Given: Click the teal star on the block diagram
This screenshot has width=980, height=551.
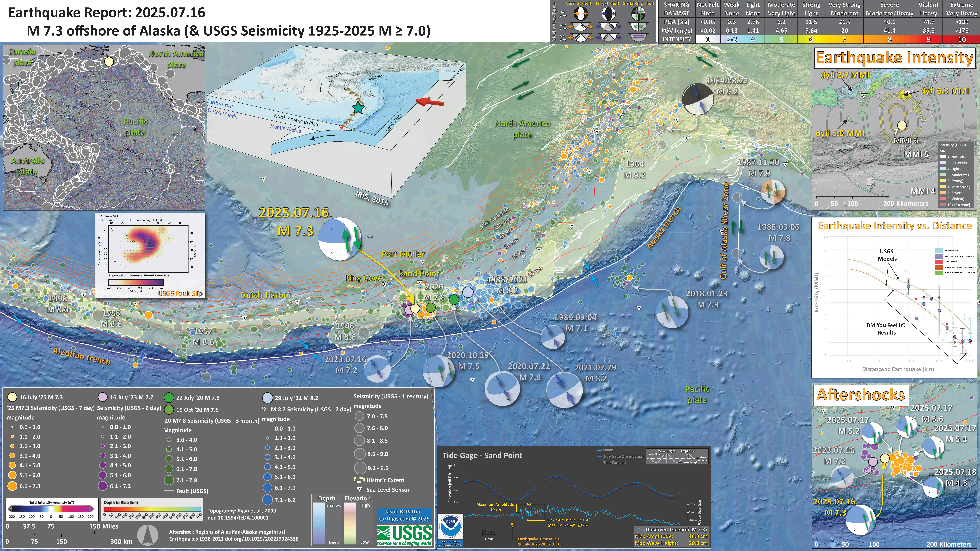Looking at the screenshot, I should click(358, 108).
